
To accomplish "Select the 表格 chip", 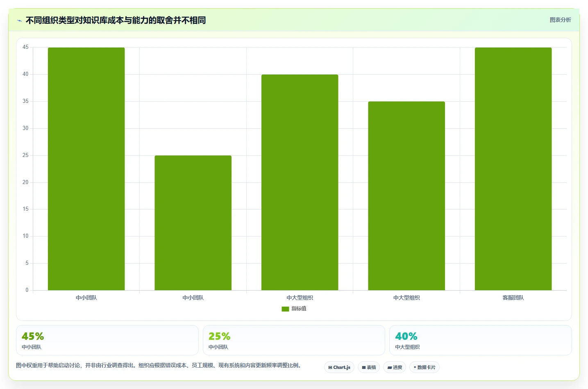I will point(369,367).
